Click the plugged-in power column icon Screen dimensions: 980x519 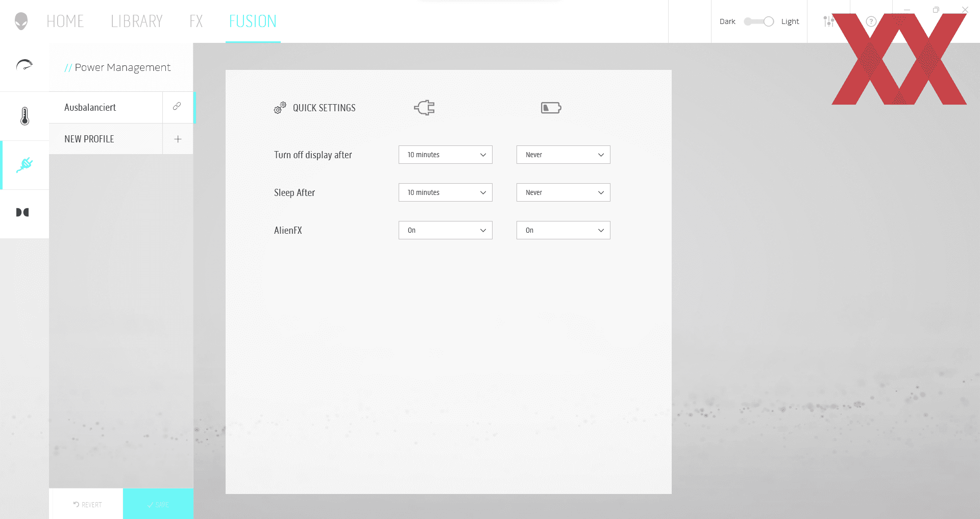tap(425, 108)
